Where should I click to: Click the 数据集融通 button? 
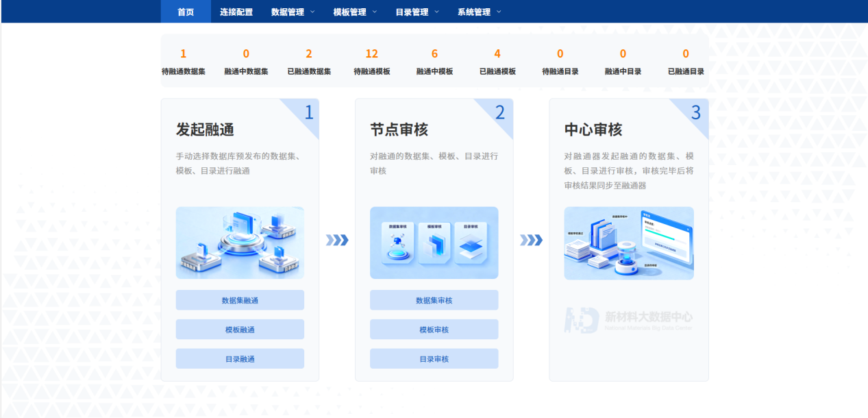coord(240,299)
